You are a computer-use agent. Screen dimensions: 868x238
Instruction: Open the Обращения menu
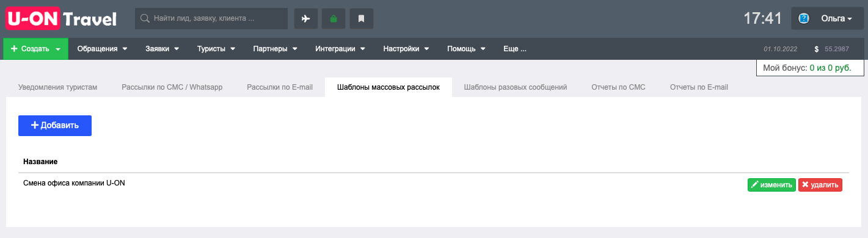coord(102,49)
